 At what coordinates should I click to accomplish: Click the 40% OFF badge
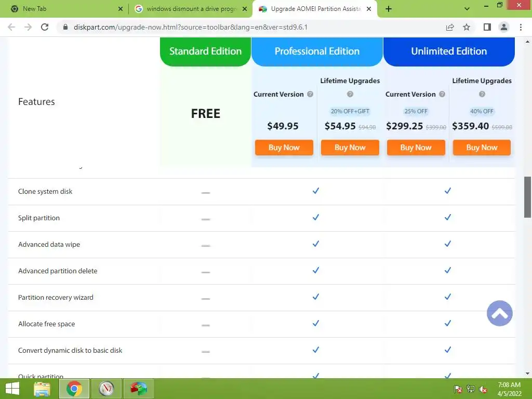point(482,111)
